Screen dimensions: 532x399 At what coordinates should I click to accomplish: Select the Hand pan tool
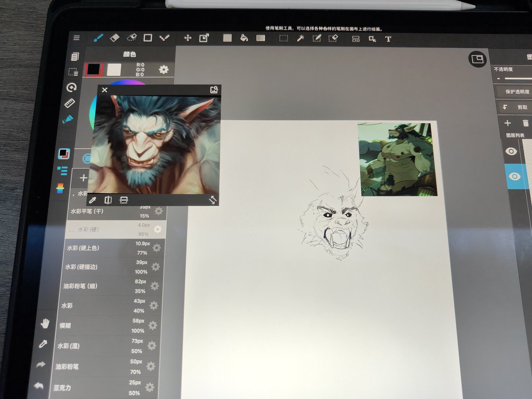[x=45, y=324]
